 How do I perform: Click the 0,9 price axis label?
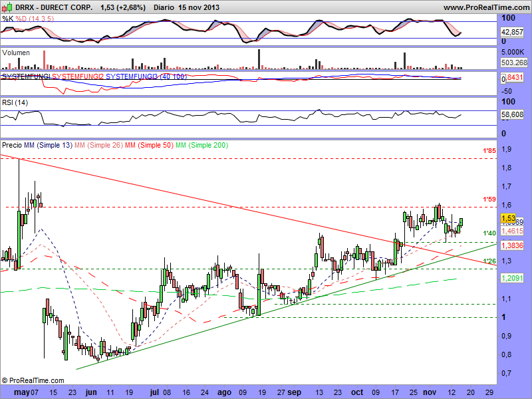[507, 336]
